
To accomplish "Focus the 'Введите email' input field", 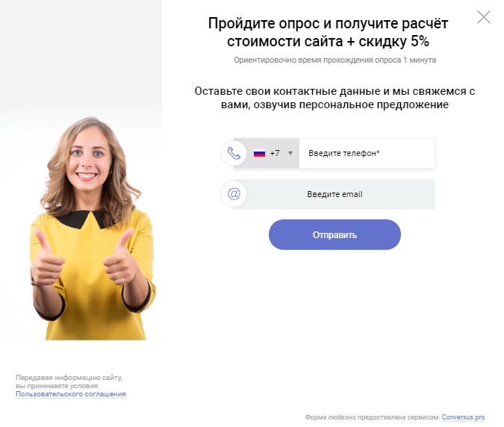I will [335, 194].
